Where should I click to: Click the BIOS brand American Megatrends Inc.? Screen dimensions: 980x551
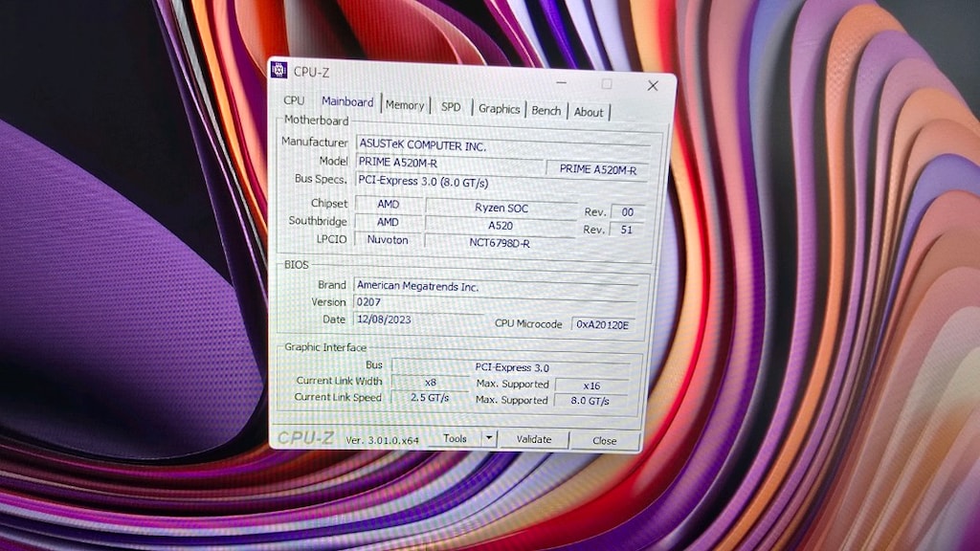[x=496, y=286]
